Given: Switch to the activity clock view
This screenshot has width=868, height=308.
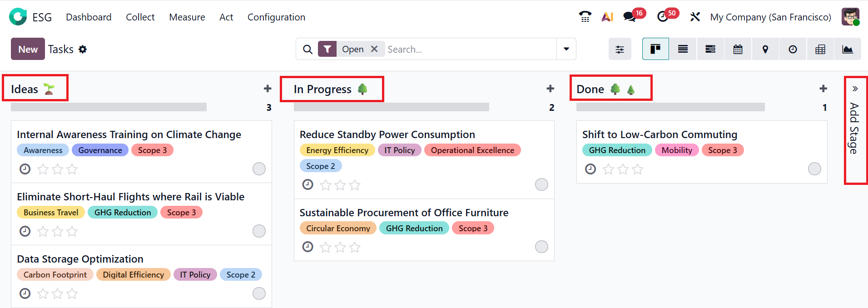Looking at the screenshot, I should 793,49.
